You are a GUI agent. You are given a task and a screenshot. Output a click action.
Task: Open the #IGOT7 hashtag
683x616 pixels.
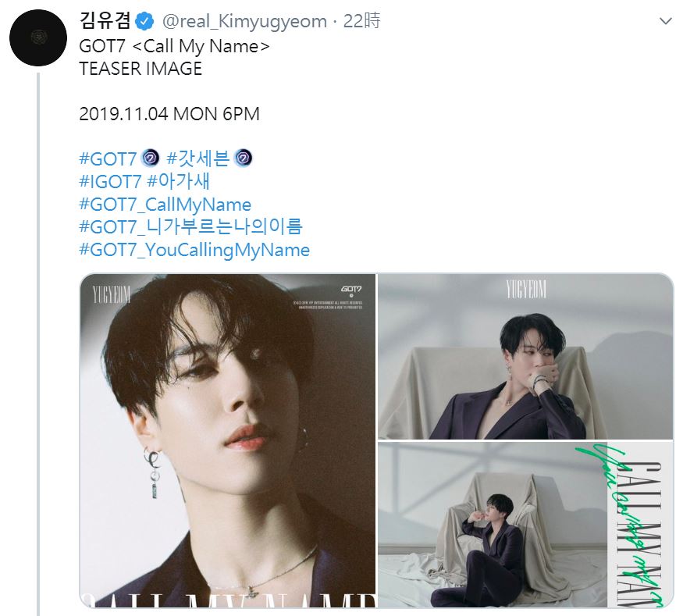pos(111,181)
